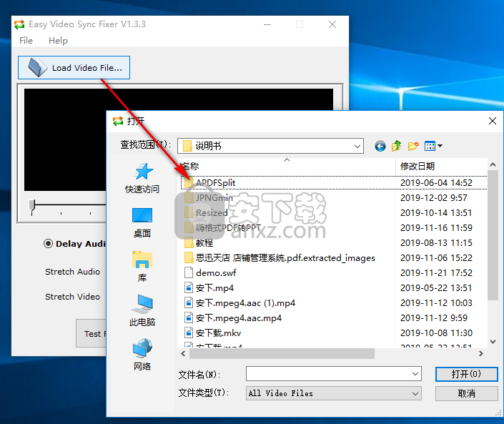Open Libraries location in sidebar

tap(142, 267)
